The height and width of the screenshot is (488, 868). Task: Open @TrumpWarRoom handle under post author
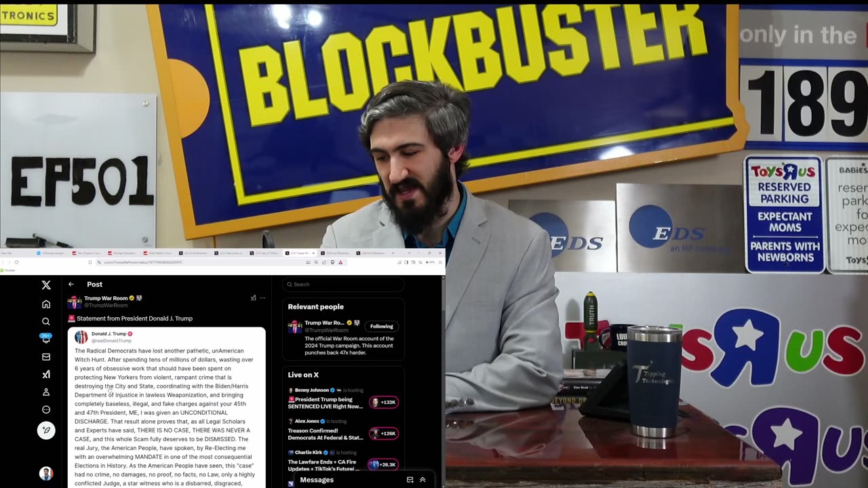(106, 305)
